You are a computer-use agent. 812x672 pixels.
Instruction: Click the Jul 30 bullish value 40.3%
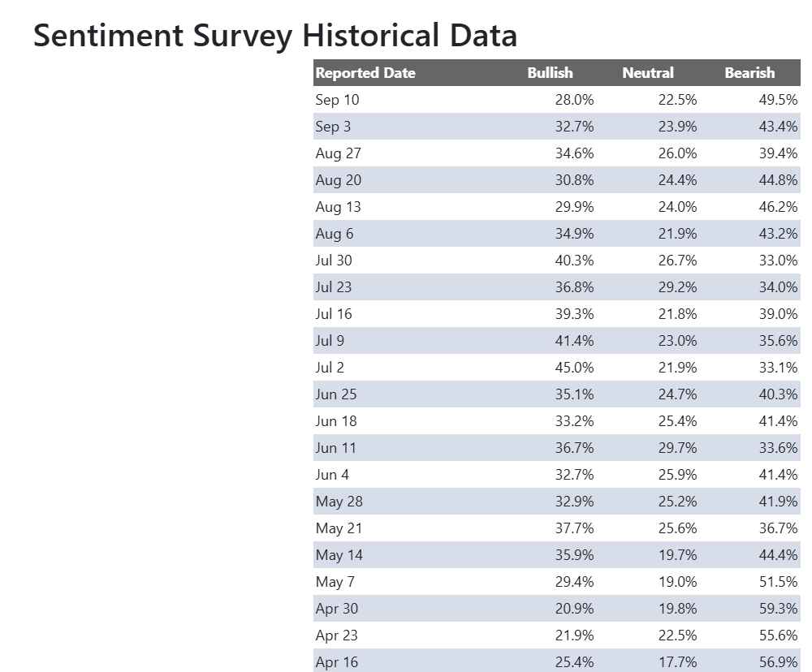[x=574, y=261]
